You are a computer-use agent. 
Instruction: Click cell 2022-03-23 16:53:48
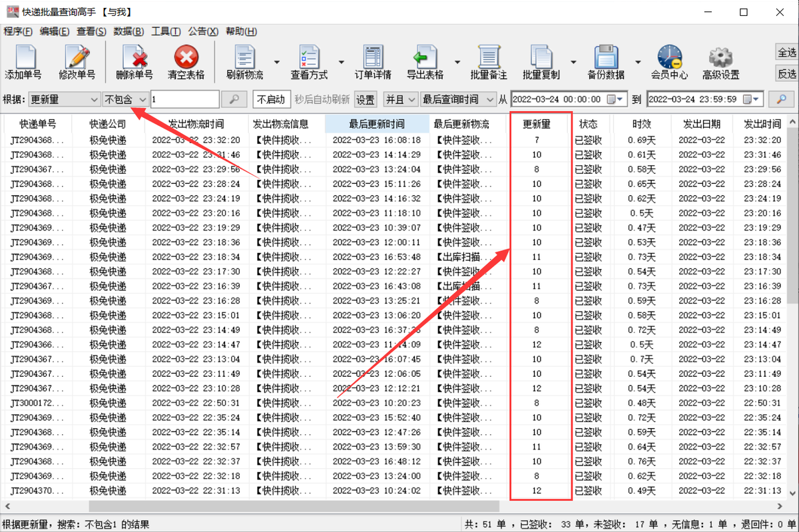[377, 257]
